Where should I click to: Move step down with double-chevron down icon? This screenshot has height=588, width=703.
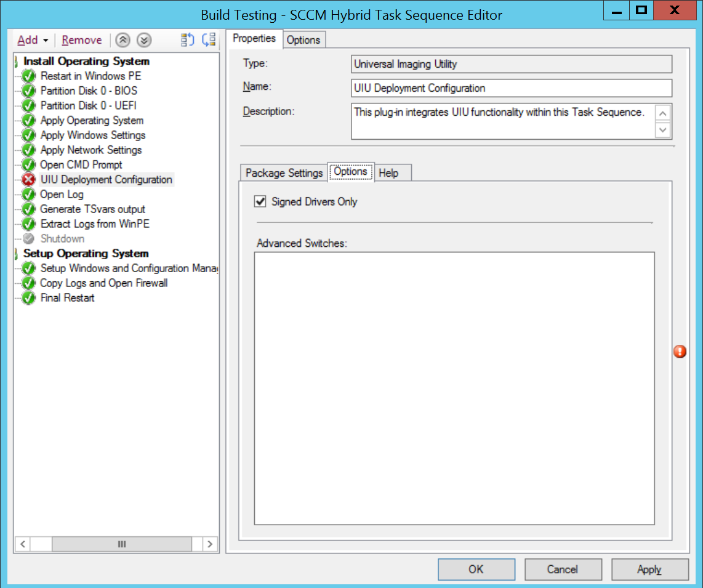click(144, 40)
